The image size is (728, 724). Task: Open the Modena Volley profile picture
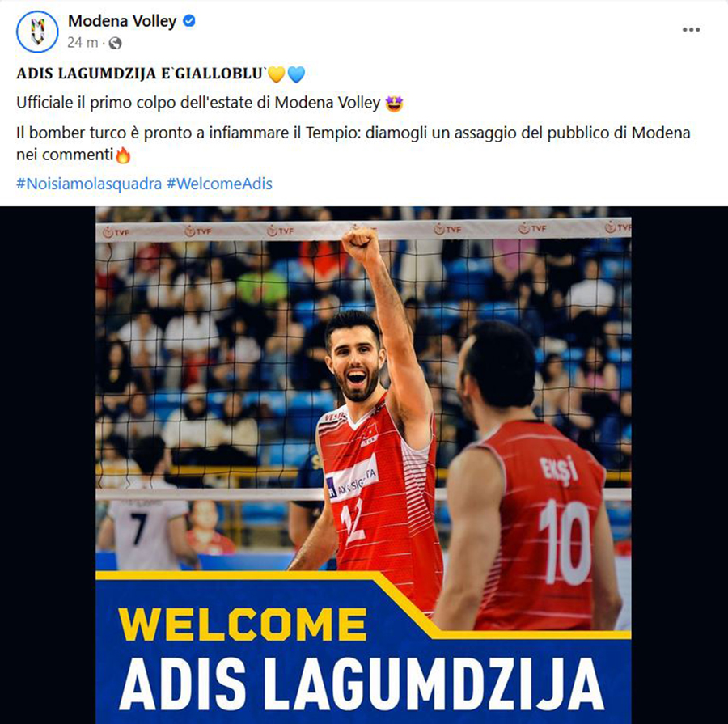[37, 32]
